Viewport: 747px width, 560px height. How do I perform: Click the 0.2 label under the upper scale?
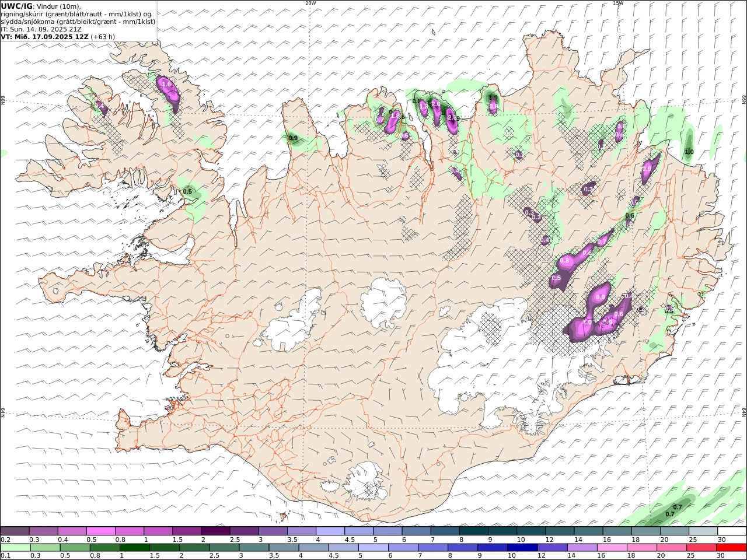point(5,540)
